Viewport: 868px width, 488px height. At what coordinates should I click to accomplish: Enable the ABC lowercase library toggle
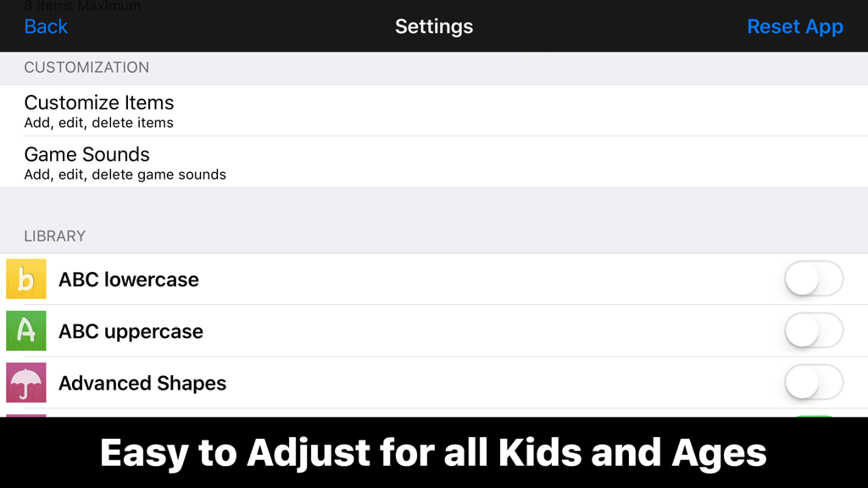click(813, 279)
